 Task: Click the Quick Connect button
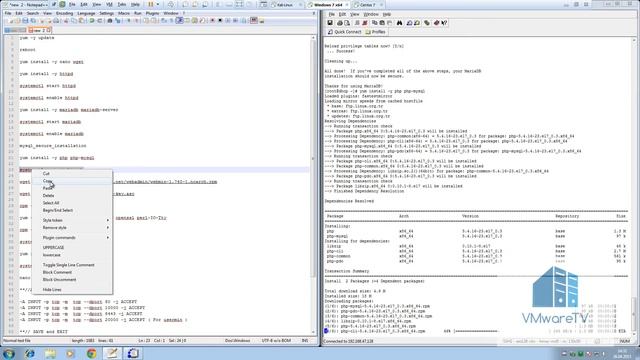click(x=345, y=32)
